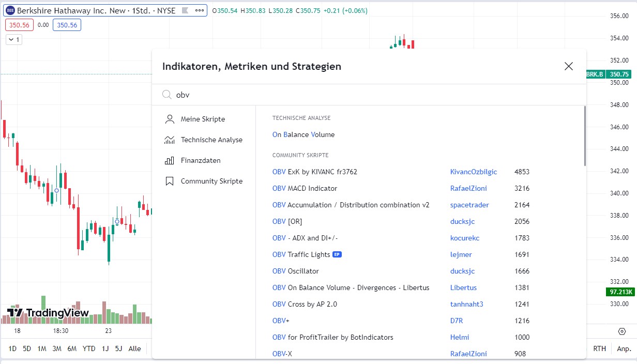Set chart range to 1D
The height and width of the screenshot is (364, 637).
point(12,348)
